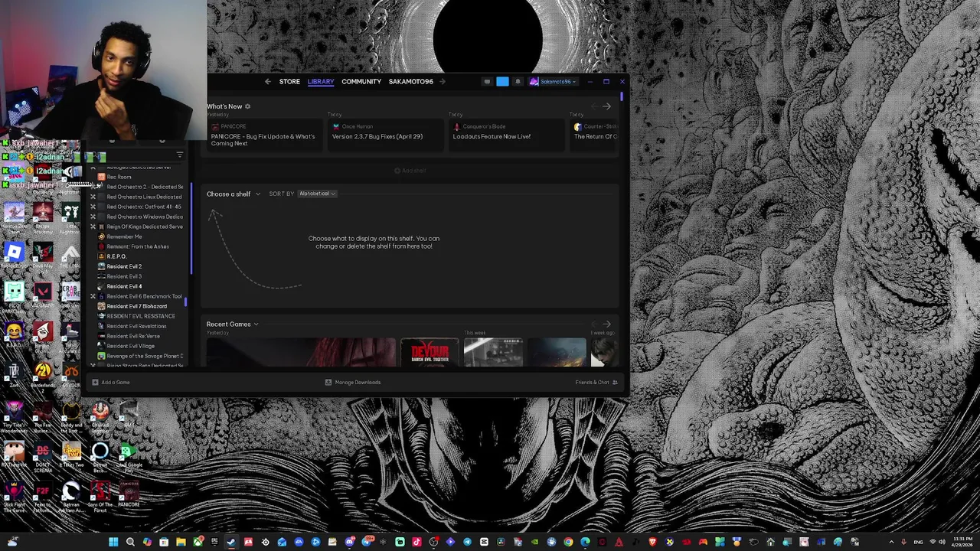This screenshot has width=980, height=551.
Task: Select Resident Evil Revelations entry
Action: [136, 326]
